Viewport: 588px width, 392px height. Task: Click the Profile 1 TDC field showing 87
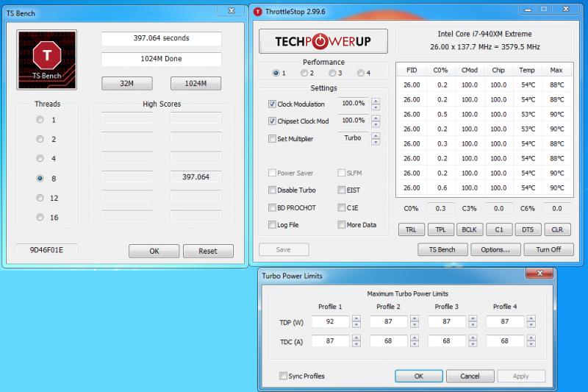(330, 341)
